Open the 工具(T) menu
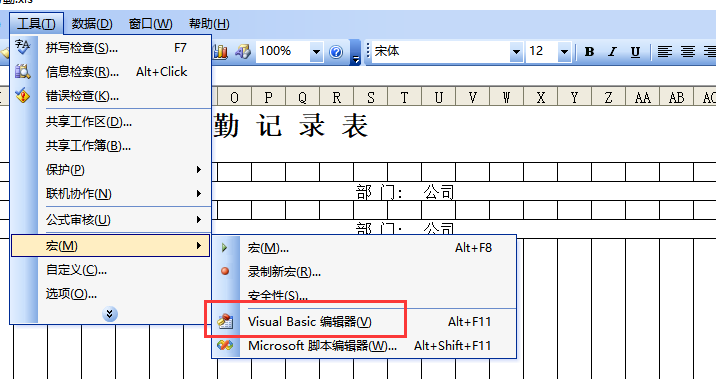The image size is (716, 379). click(x=37, y=23)
